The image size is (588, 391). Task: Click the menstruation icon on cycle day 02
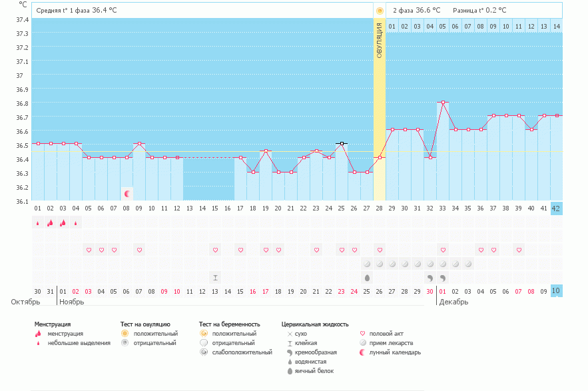tap(50, 223)
